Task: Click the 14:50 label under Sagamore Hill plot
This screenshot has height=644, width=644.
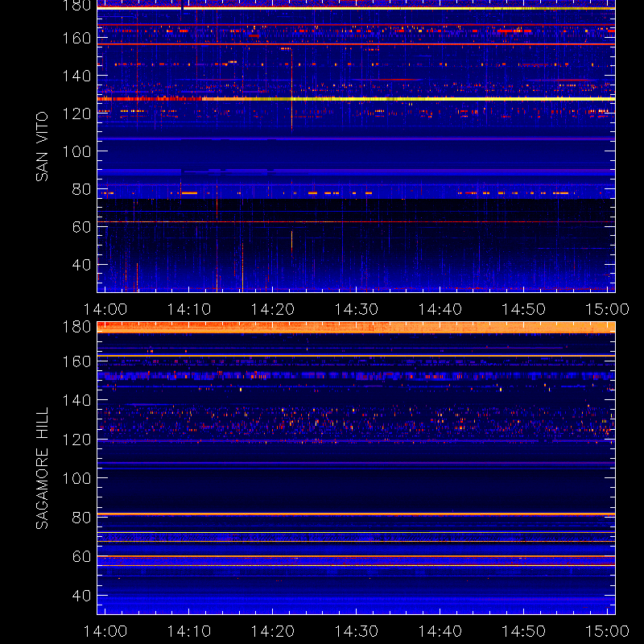Action: (x=524, y=631)
